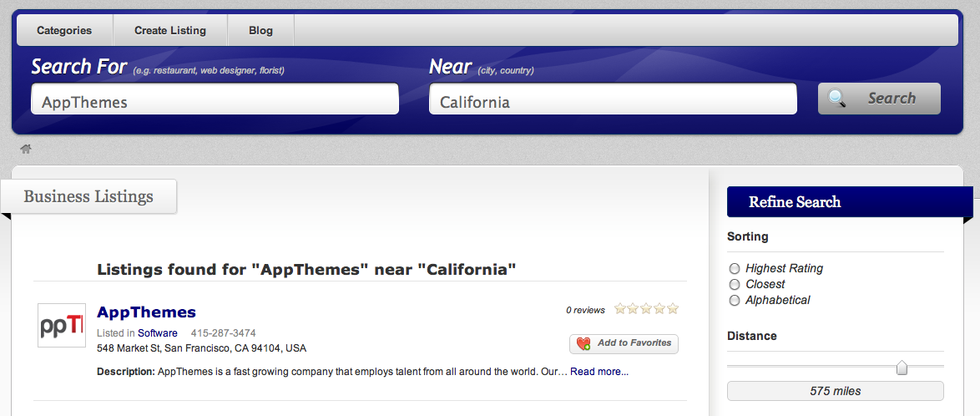
Task: Click the heart icon on Add to Favorites
Action: point(583,343)
